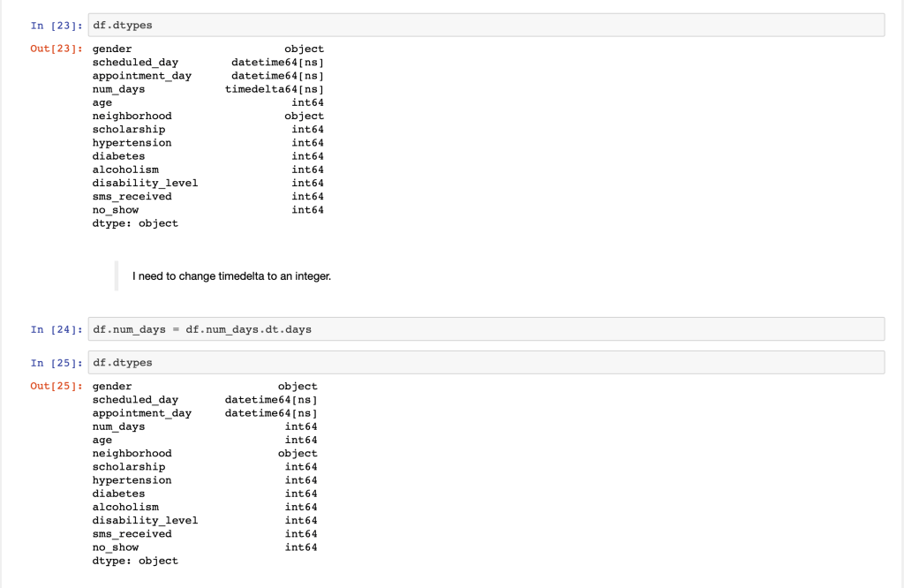Viewport: 904px width, 588px height.
Task: Click into the In [25] df.dtypes code cell
Action: click(x=486, y=363)
